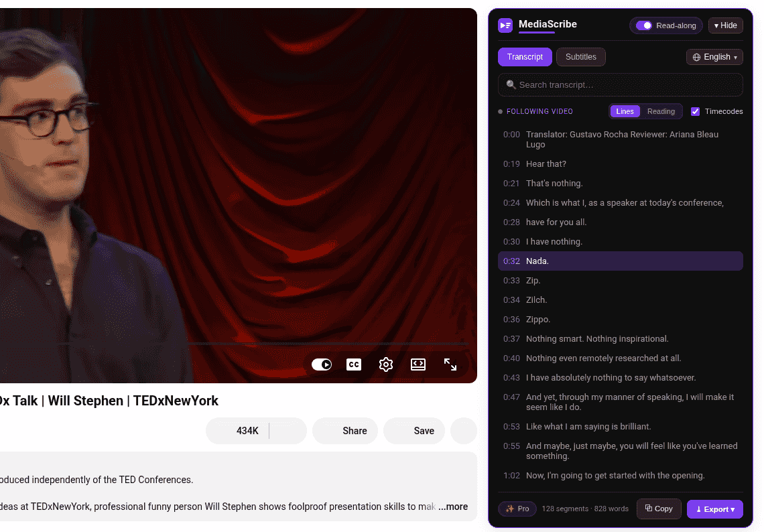Screen dimensions: 764x532
Task: Jump to "Like what I am saying is brilliant."
Action: tap(621, 427)
